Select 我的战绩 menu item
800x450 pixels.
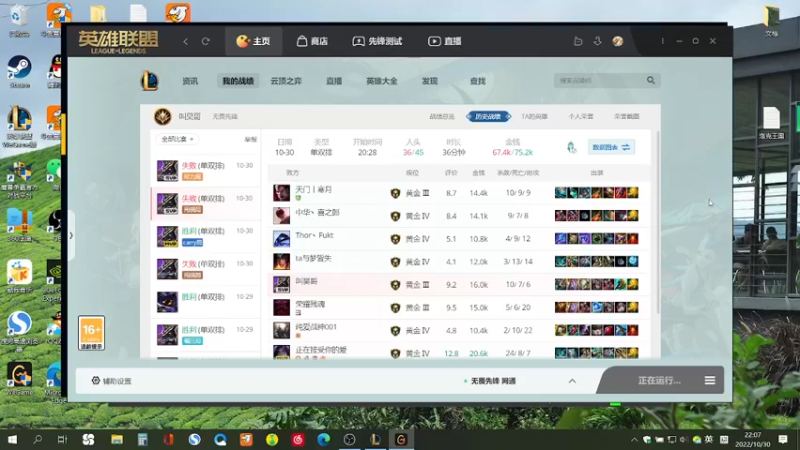[238, 81]
